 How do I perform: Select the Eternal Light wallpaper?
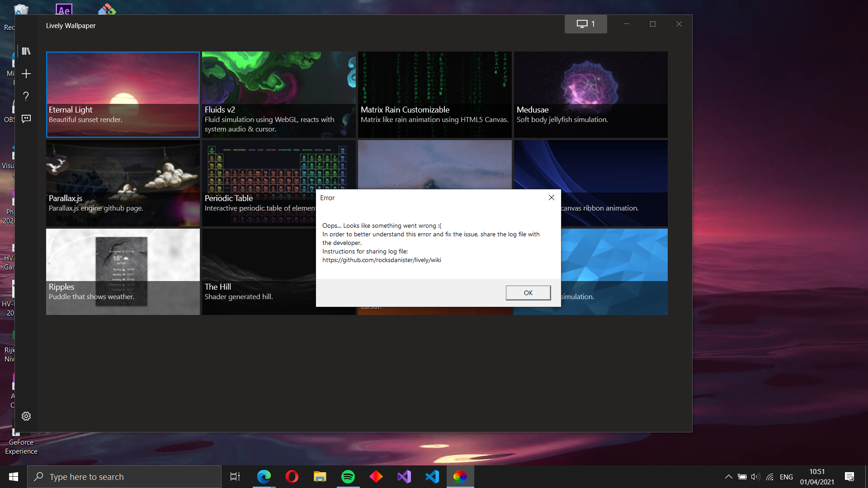click(x=123, y=94)
